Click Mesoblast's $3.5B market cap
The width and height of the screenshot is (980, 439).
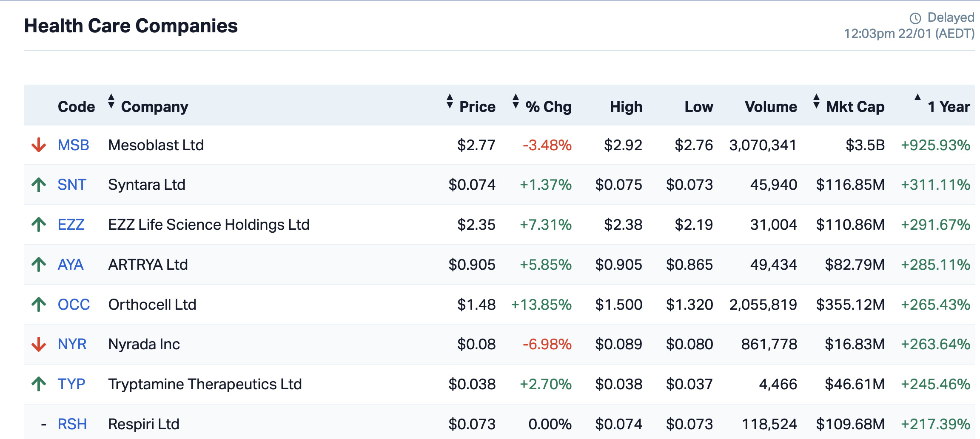coord(865,145)
